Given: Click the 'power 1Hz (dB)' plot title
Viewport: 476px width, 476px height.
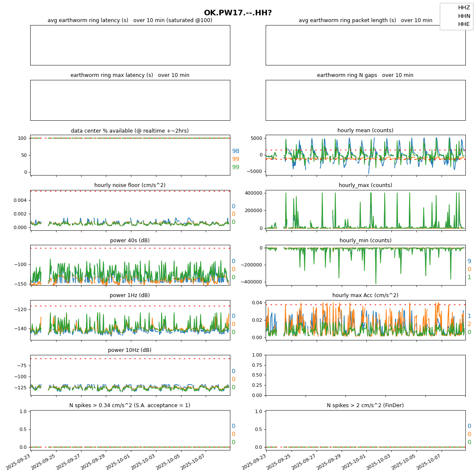Looking at the screenshot, I should click(130, 295).
